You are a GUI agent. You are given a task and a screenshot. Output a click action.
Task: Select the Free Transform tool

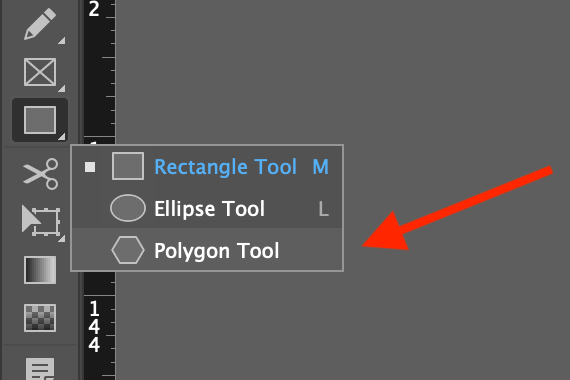tap(40, 221)
